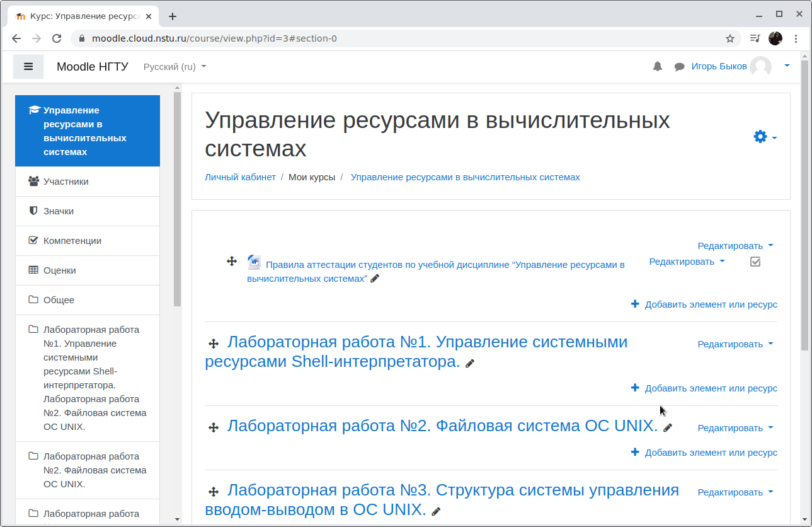
Task: Open Редактировать dropdown for attestation rules file
Action: point(687,261)
